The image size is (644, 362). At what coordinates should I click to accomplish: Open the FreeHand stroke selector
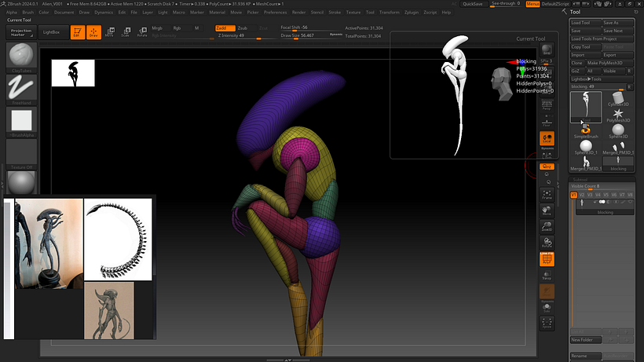(x=21, y=90)
